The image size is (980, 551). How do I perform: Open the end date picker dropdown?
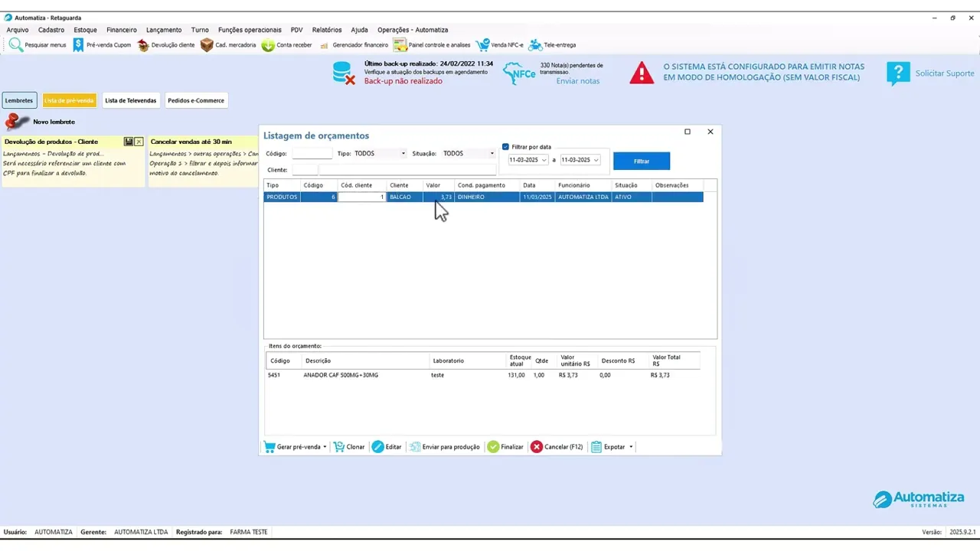click(x=596, y=160)
